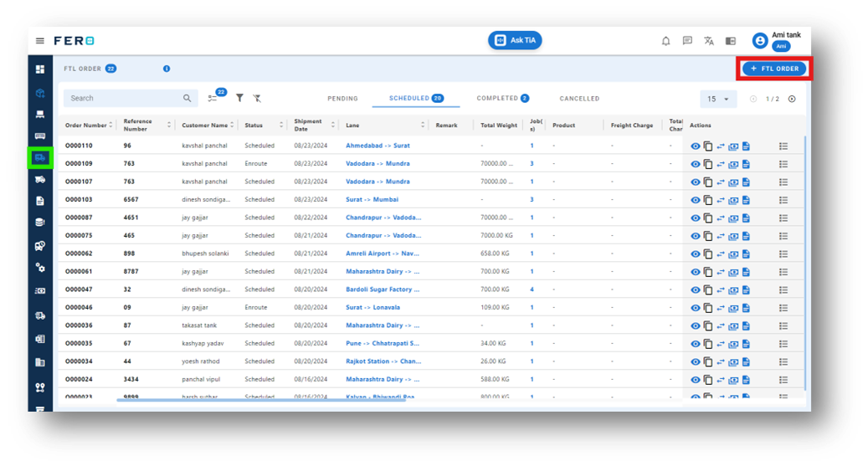Open the Surat -> Lonavala lane link
The image size is (868, 466).
(372, 307)
